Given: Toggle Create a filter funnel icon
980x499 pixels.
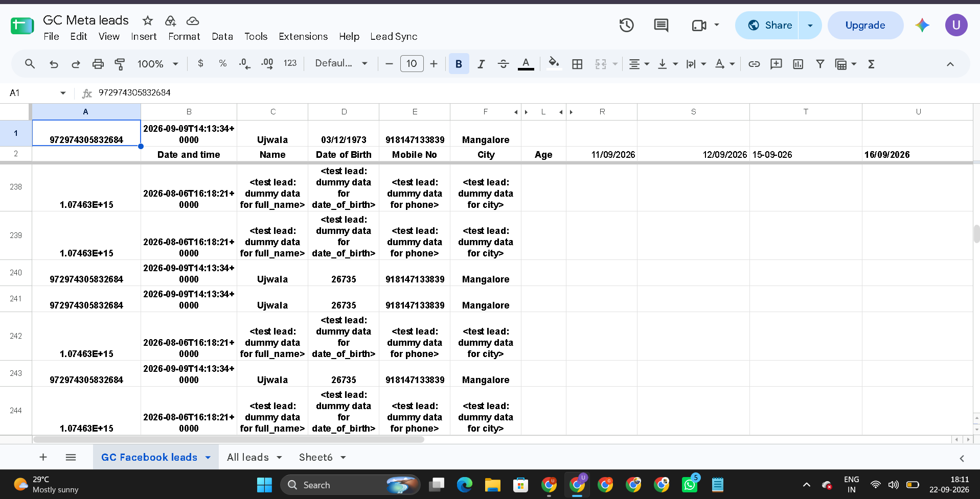Looking at the screenshot, I should (820, 64).
